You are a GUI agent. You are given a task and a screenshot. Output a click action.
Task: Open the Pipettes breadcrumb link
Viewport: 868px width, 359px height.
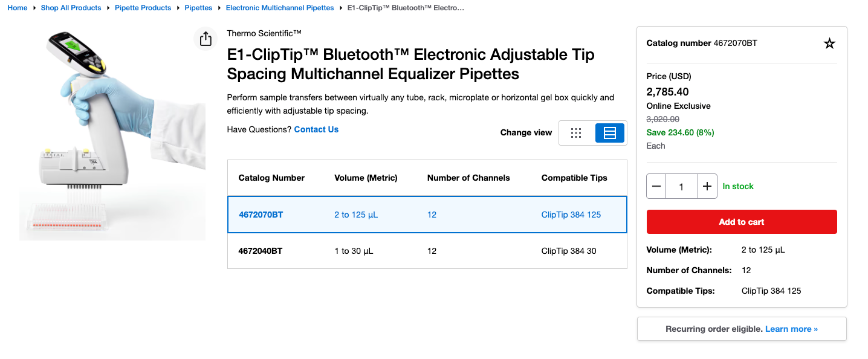199,8
